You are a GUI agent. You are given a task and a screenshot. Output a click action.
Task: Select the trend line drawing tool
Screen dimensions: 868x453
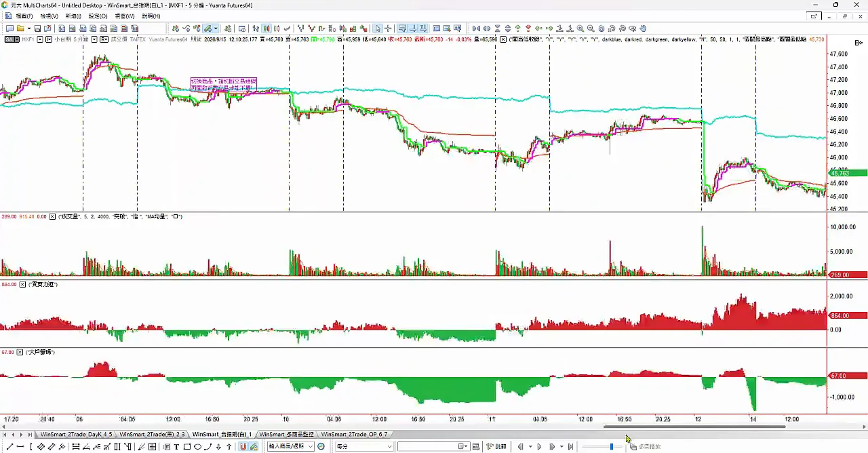tap(9, 447)
